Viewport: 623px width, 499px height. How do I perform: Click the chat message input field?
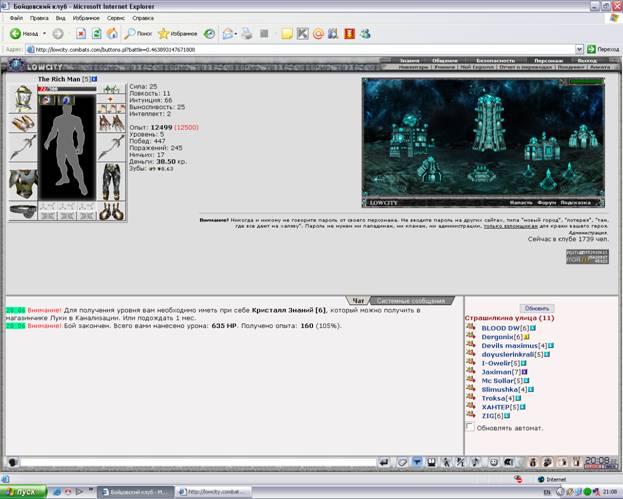pos(198,462)
